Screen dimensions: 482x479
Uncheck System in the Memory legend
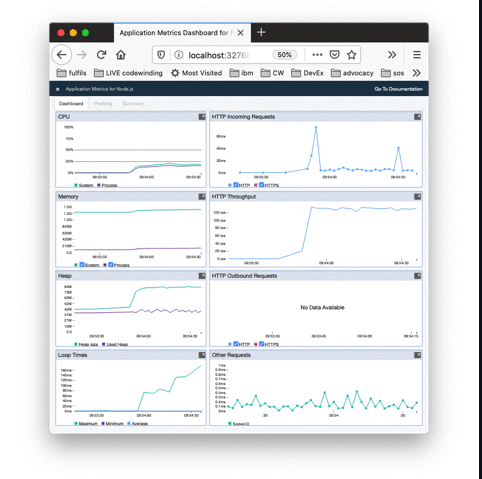pyautogui.click(x=82, y=265)
